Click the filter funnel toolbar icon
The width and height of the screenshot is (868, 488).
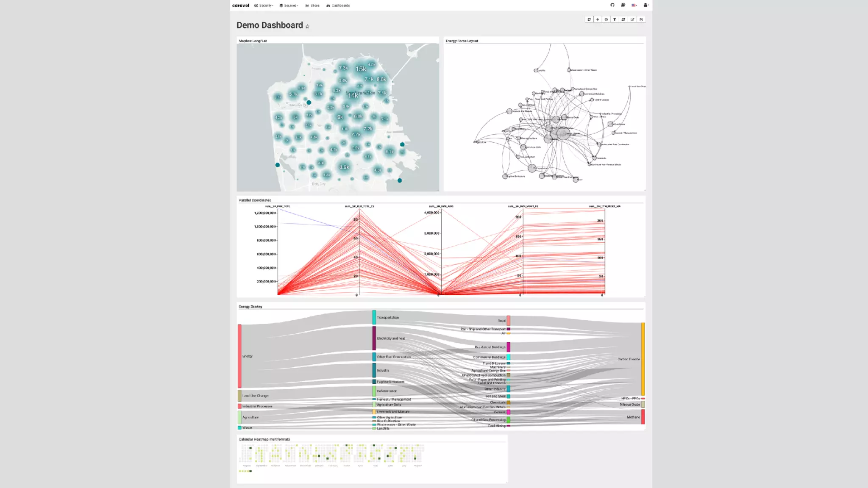(x=615, y=19)
